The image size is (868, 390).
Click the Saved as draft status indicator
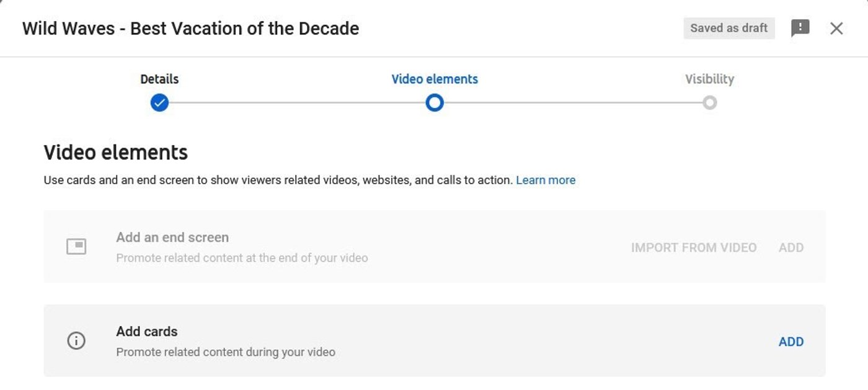point(728,28)
